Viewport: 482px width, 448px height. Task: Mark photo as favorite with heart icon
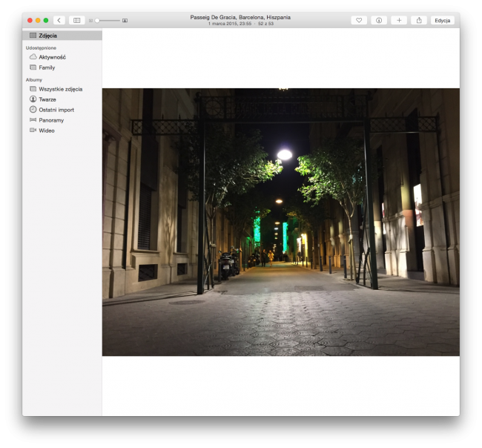(x=359, y=20)
